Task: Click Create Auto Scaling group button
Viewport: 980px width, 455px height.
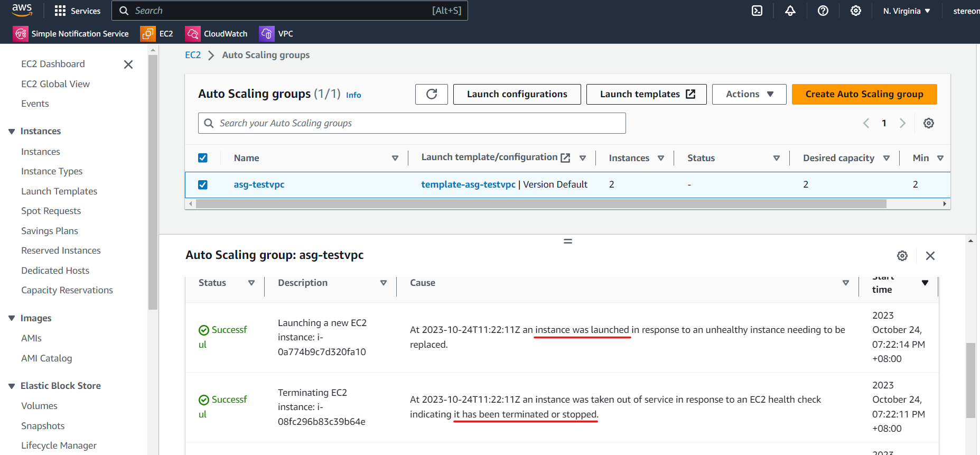Action: click(x=864, y=94)
